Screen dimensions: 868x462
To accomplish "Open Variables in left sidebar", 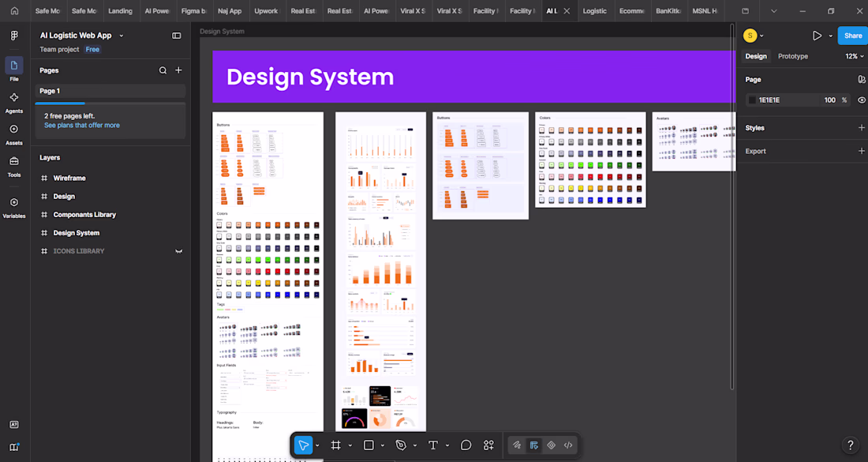I will click(14, 208).
